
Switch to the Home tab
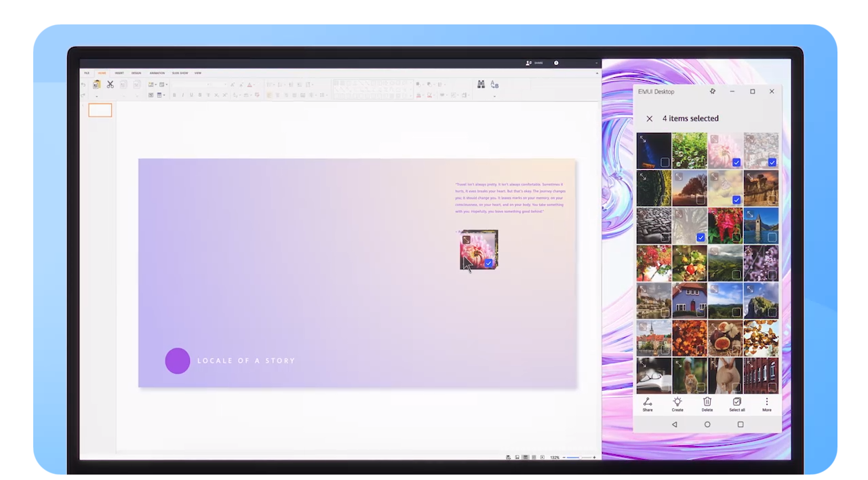[x=102, y=73]
